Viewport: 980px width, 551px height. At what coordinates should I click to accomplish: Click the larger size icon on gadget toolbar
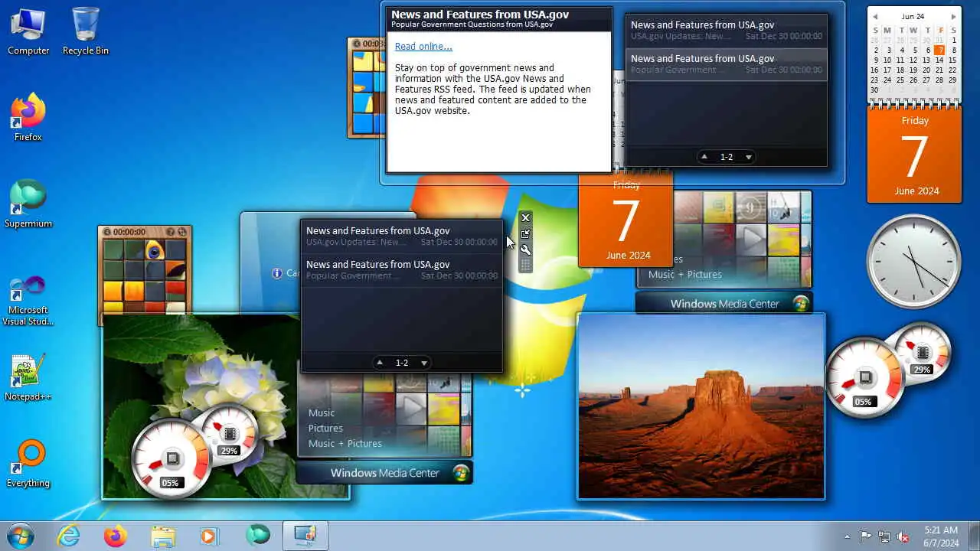pyautogui.click(x=525, y=234)
